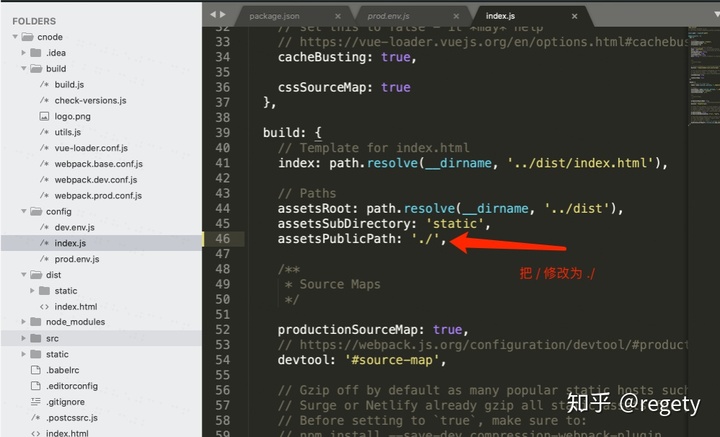This screenshot has height=437, width=720.
Task: Open utils.js file
Action: (68, 132)
